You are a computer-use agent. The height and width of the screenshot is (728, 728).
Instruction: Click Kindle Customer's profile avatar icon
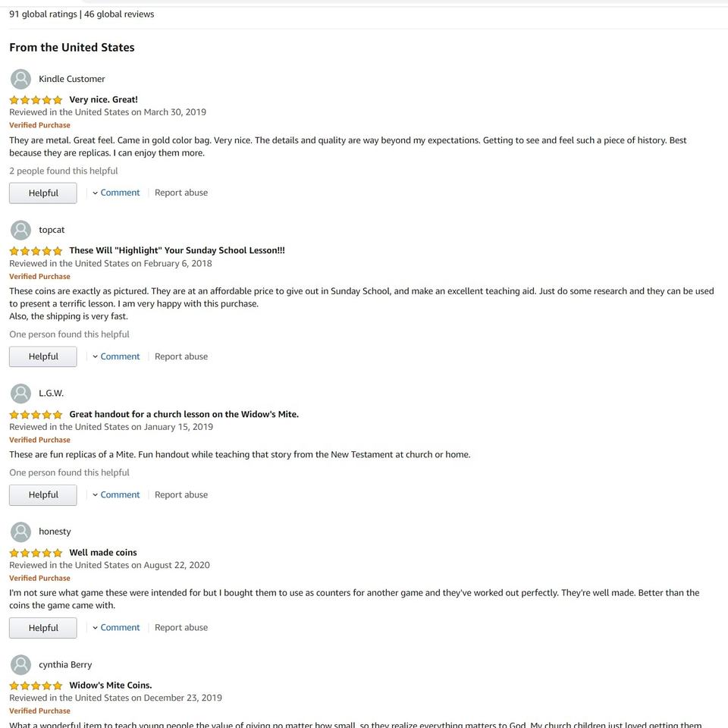(21, 79)
